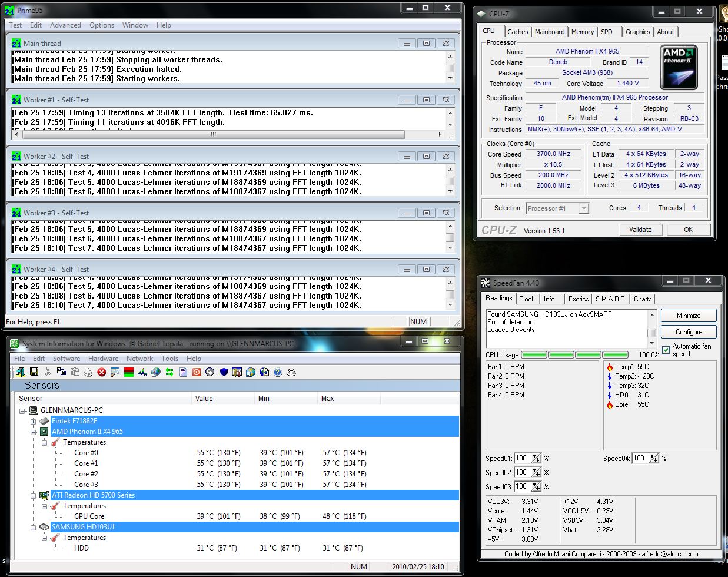This screenshot has height=577, width=728.
Task: Click the SpeedFan log scrollbar thumb
Action: 651,333
